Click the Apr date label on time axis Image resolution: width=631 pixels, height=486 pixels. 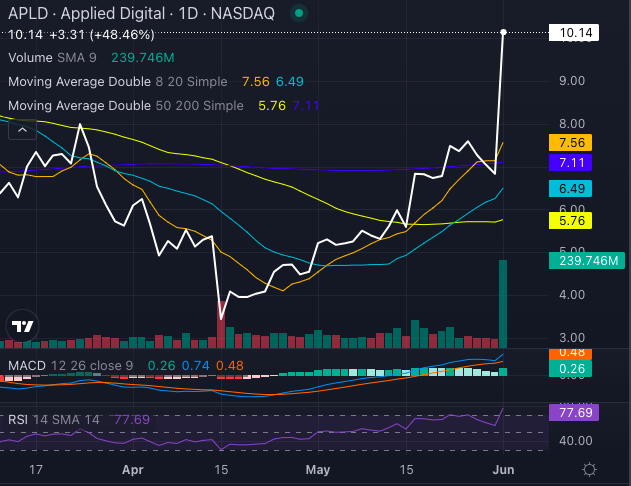point(133,470)
